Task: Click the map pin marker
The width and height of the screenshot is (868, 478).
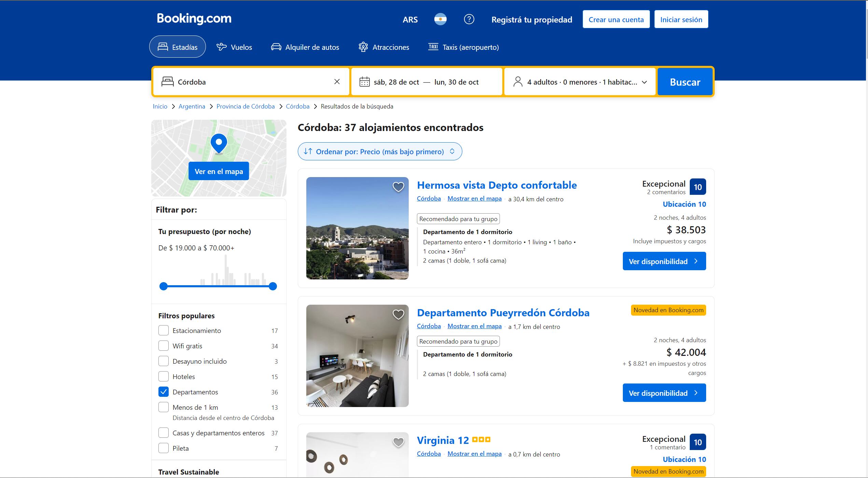Action: [x=219, y=144]
